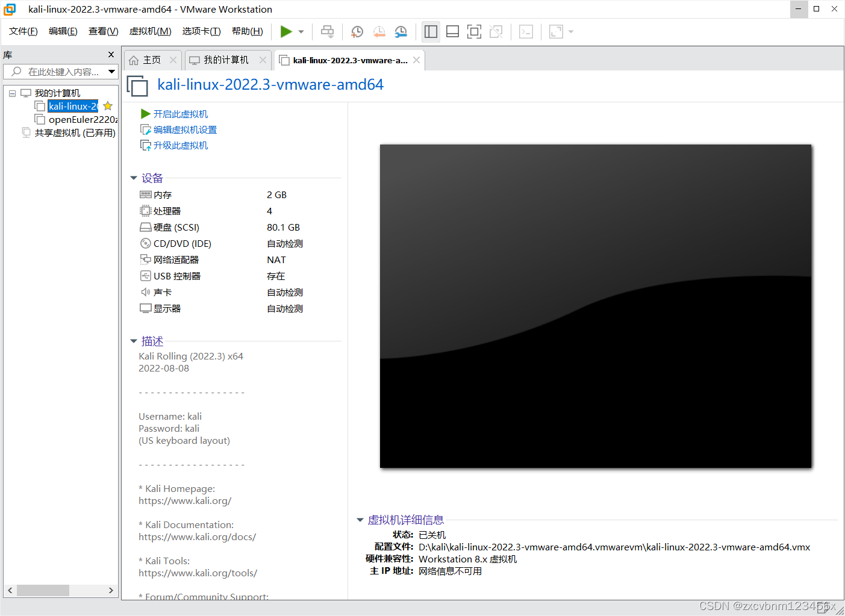Click the NAT network adapter value
Screen dimensions: 845x616
(276, 260)
